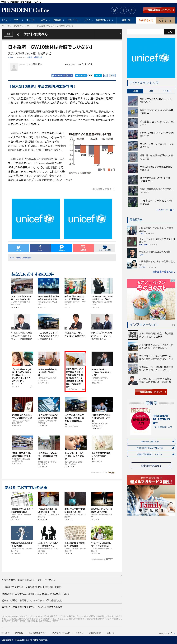Screen dimensions: 177x644
Task: Click the top red 無料会員登録・ログイン button
Action: tap(159, 10)
